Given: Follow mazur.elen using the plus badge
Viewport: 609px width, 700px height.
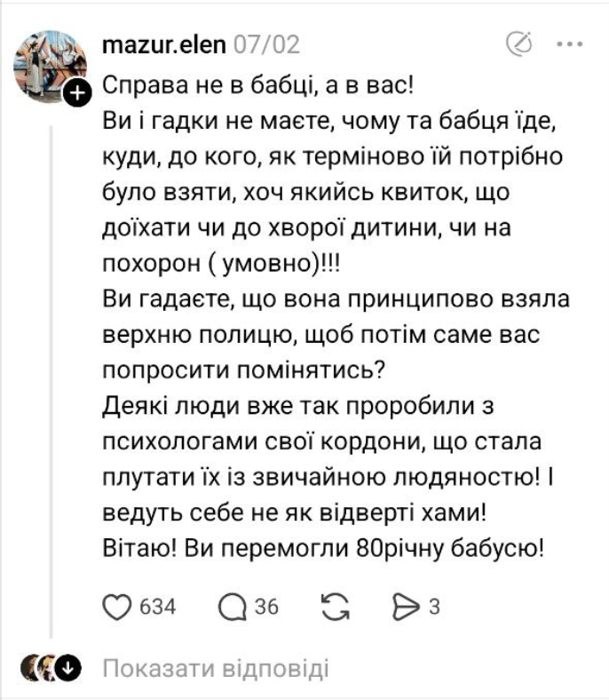Looking at the screenshot, I should click(x=79, y=91).
